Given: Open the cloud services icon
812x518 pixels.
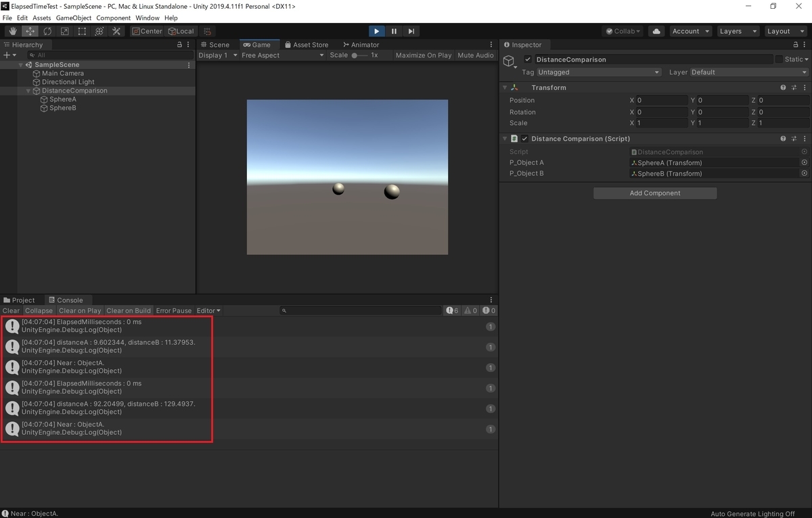Looking at the screenshot, I should pyautogui.click(x=656, y=31).
